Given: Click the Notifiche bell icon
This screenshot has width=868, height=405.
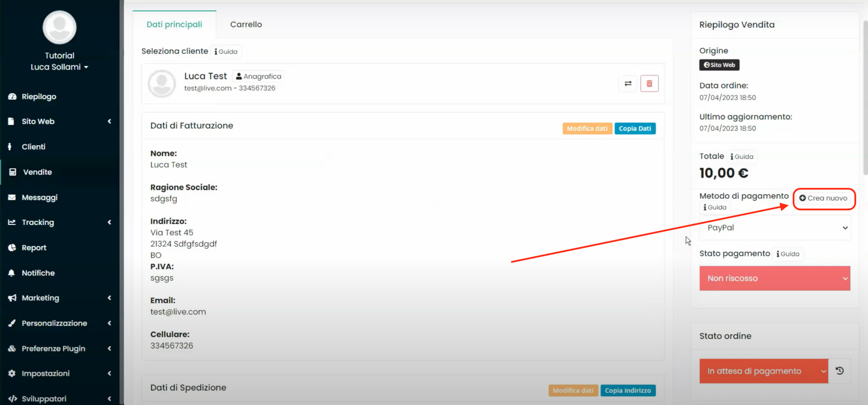Looking at the screenshot, I should coord(12,273).
